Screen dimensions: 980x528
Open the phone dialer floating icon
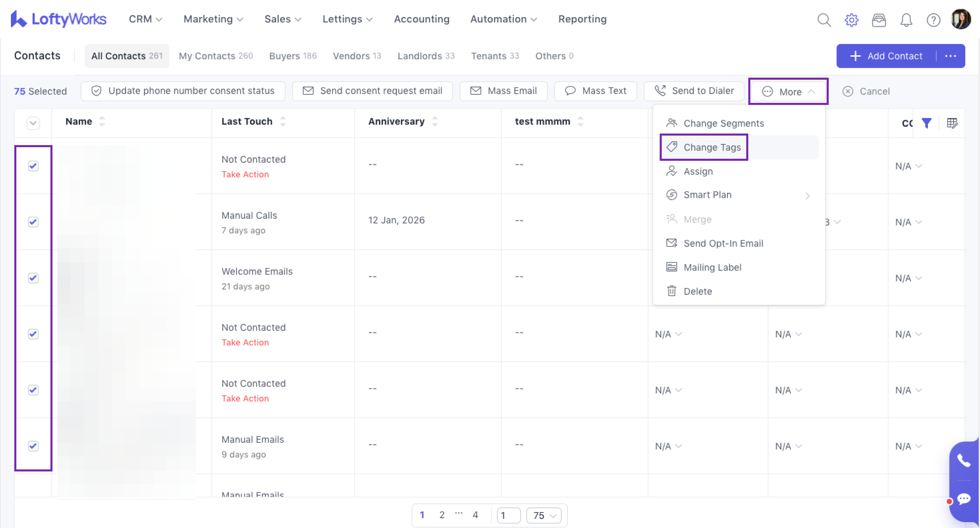point(964,461)
